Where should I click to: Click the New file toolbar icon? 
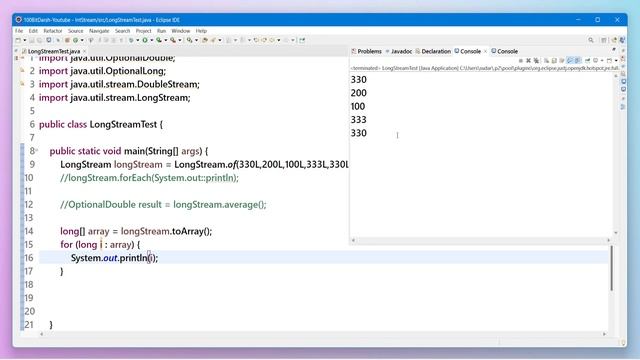pyautogui.click(x=18, y=40)
